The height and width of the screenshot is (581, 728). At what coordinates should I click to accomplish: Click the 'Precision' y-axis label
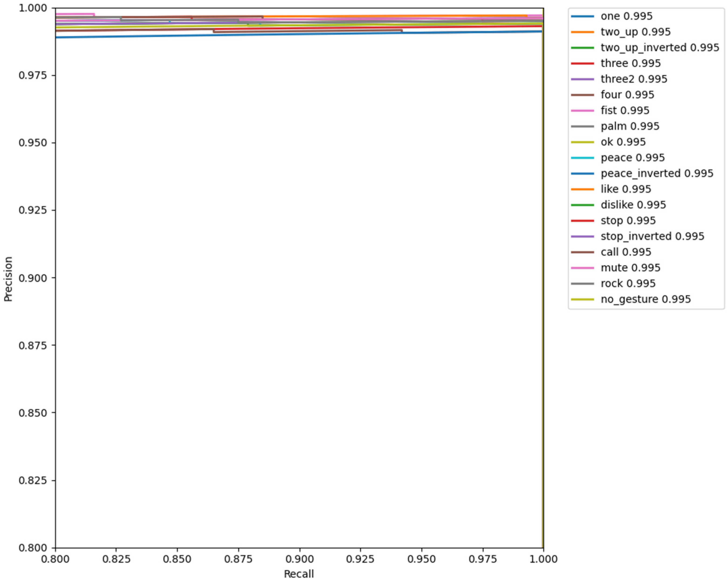coord(8,279)
